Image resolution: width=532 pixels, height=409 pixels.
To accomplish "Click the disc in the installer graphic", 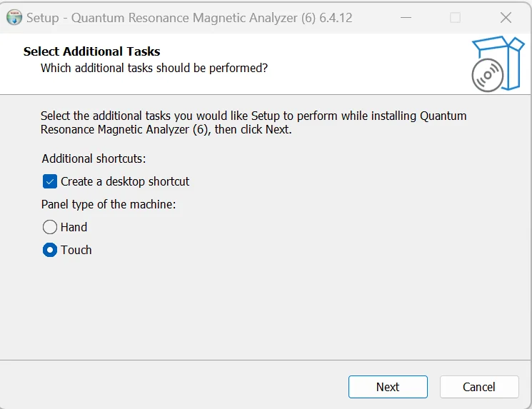I will tap(488, 75).
